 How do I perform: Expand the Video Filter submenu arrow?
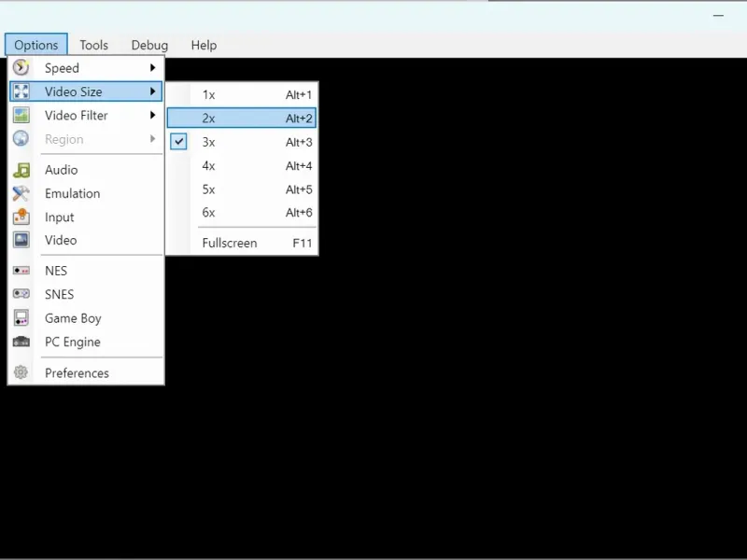[152, 115]
